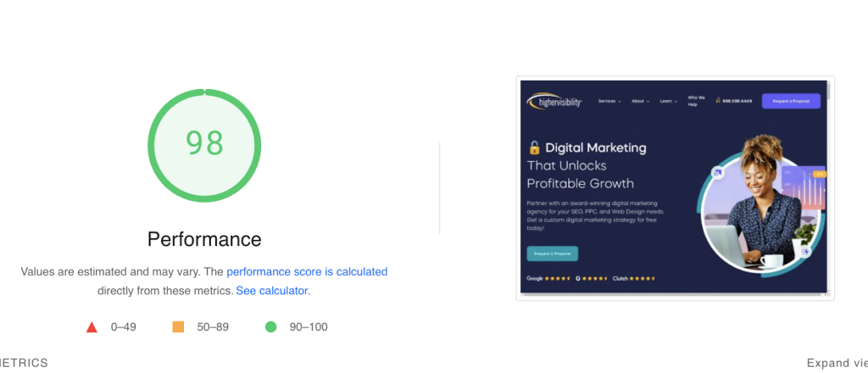Click the purple Request a Proposal button
868x373 pixels.
click(x=790, y=101)
